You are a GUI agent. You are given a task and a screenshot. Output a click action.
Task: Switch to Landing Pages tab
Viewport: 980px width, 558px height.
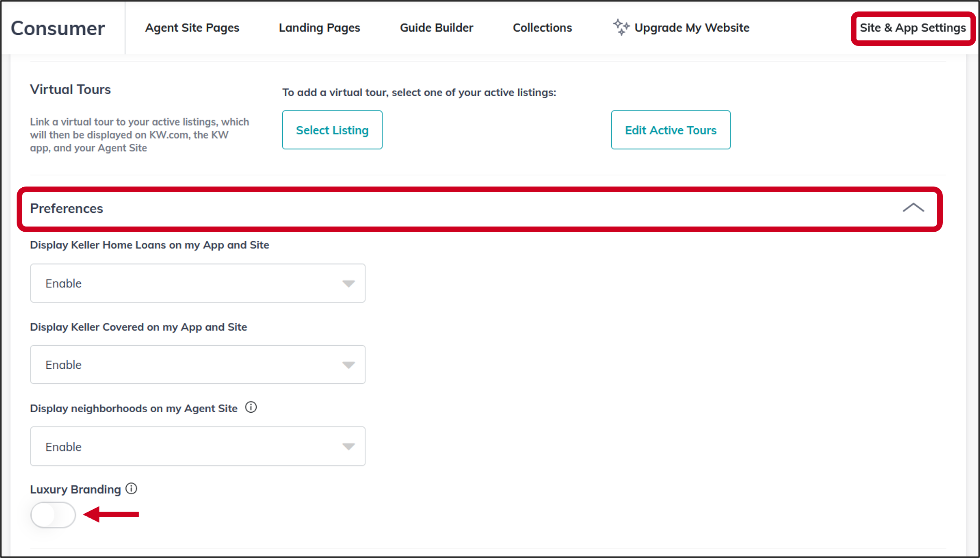(319, 28)
